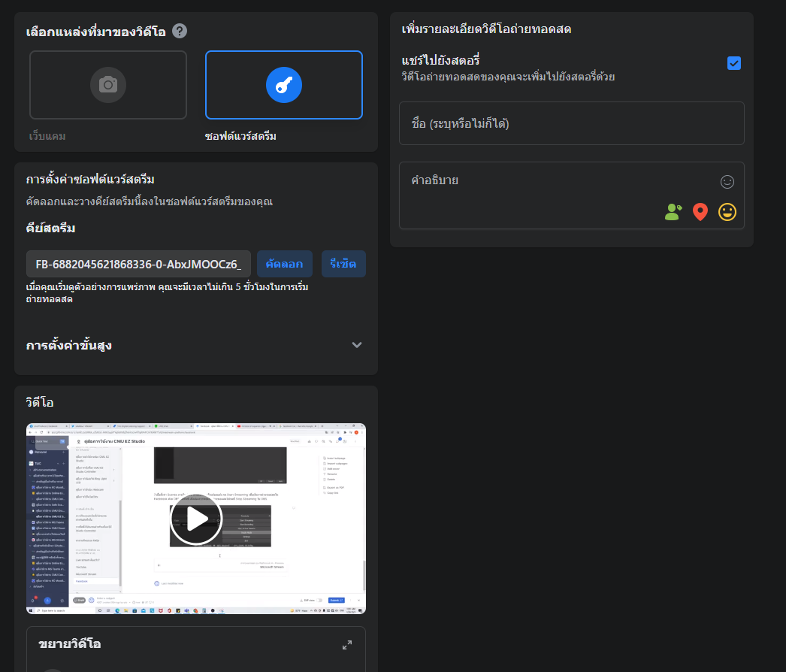Click the expand video arrows icon
Image resolution: width=786 pixels, height=672 pixels.
[x=347, y=645]
